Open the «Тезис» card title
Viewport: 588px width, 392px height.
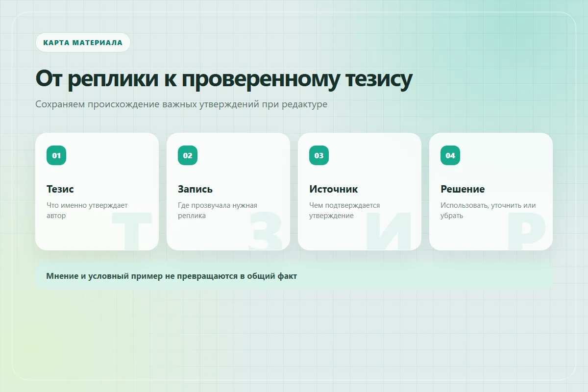pyautogui.click(x=60, y=189)
